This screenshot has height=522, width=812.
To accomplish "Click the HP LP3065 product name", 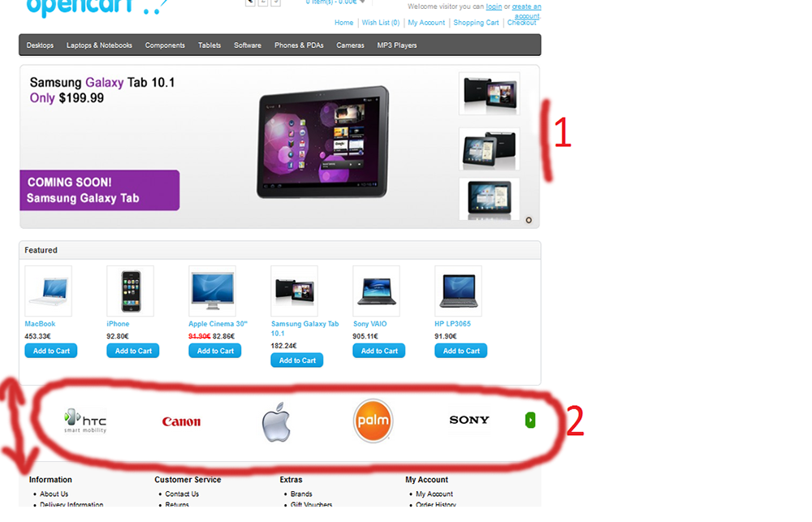I will [452, 324].
